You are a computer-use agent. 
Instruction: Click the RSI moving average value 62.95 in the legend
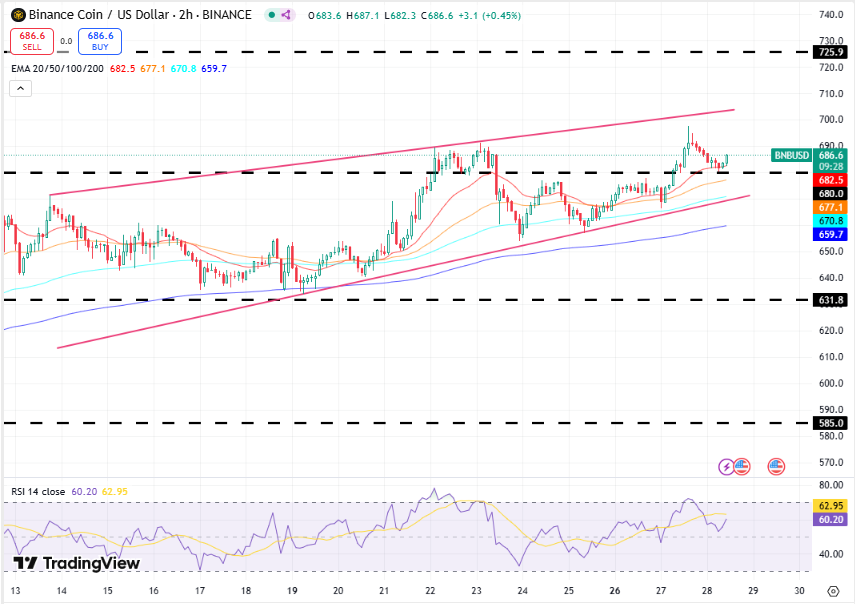tap(115, 492)
